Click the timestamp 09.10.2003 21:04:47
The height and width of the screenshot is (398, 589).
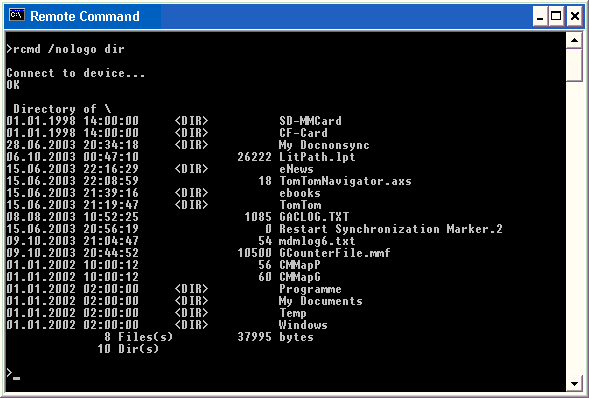pos(72,241)
